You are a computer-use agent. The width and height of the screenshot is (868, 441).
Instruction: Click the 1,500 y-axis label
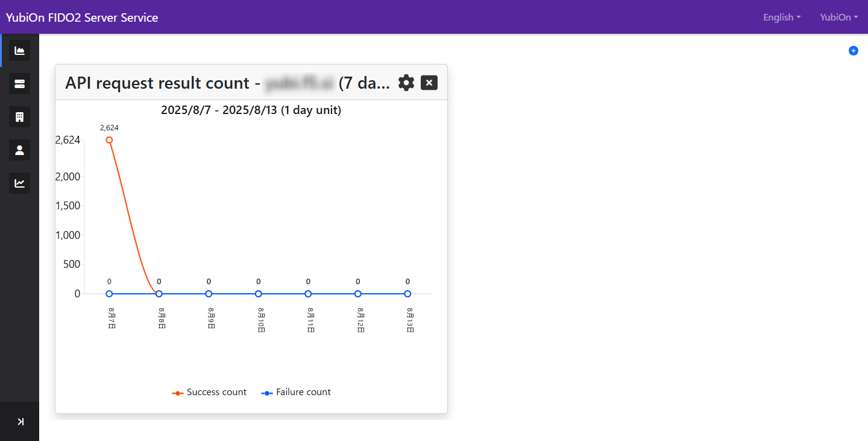(68, 206)
